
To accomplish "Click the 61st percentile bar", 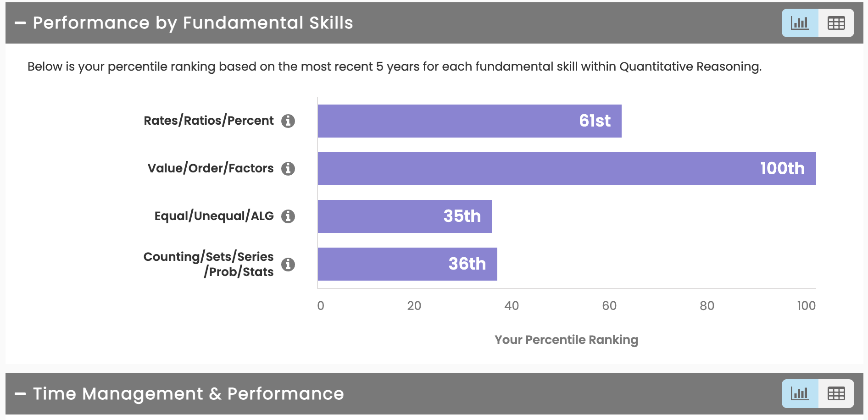I will tap(469, 121).
